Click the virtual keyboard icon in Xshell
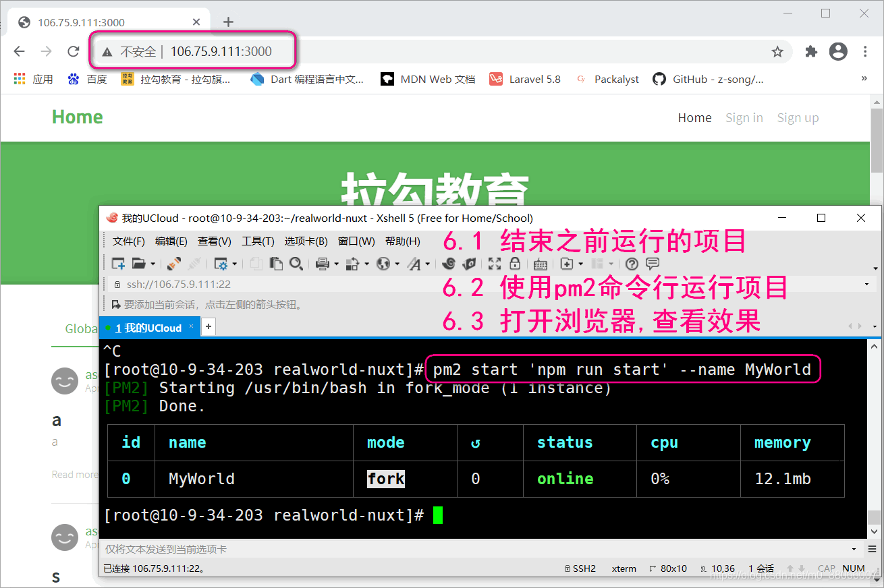This screenshot has width=884, height=588. (540, 264)
